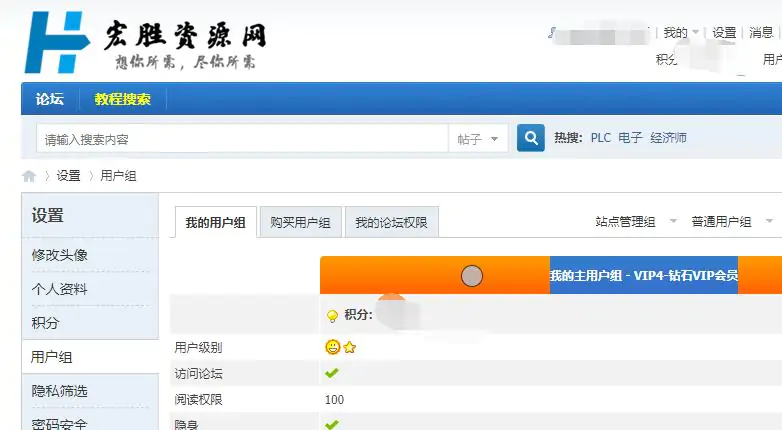Viewport: 782px width, 430px height.
Task: Open 密码安全 in settings sidebar
Action: pos(60,424)
